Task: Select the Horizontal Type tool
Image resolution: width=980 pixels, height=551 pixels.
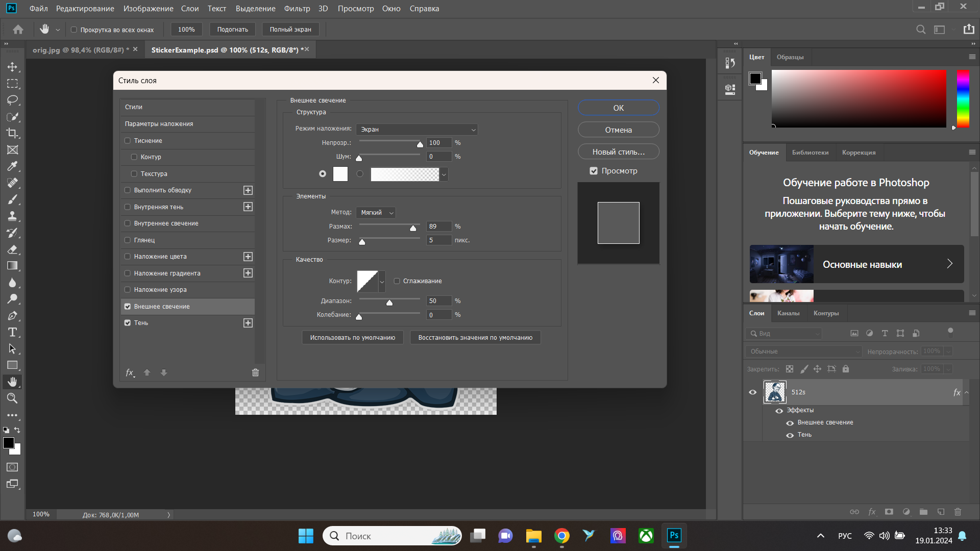Action: tap(12, 332)
